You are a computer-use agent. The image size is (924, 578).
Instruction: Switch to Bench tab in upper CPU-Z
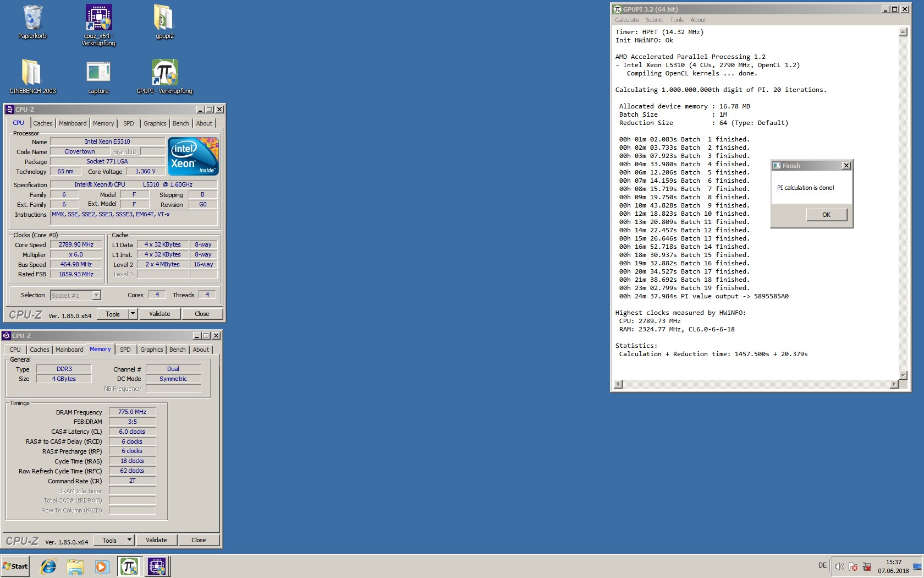pyautogui.click(x=180, y=123)
